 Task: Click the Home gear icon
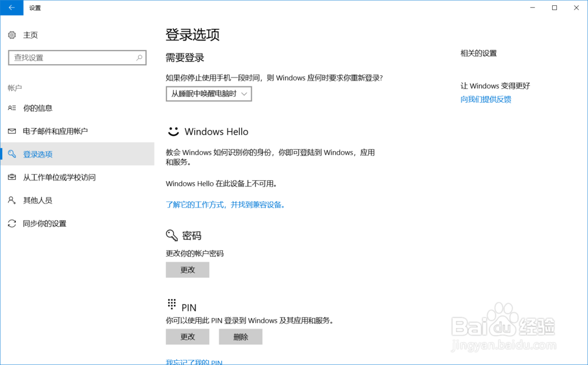(x=12, y=35)
